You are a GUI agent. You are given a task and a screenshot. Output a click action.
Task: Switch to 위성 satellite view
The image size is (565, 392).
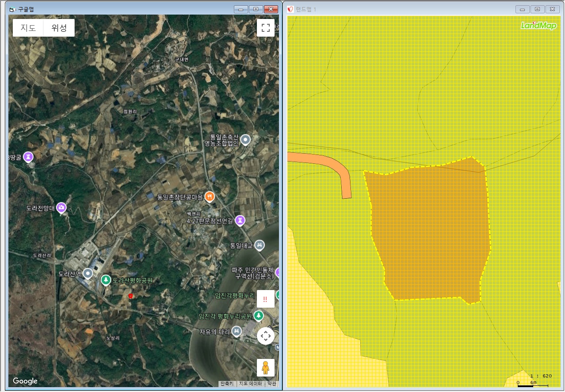[59, 28]
